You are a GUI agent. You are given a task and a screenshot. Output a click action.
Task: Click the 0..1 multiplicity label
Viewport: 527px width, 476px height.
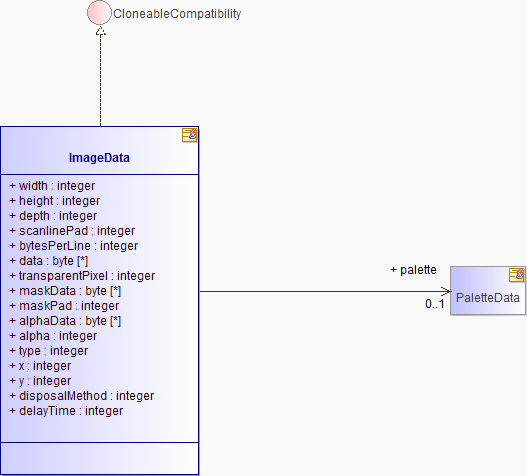point(435,304)
